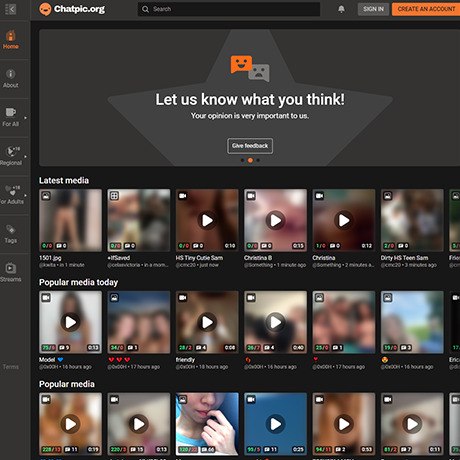Click the SIGN IN button
This screenshot has height=460, width=460.
373,9
